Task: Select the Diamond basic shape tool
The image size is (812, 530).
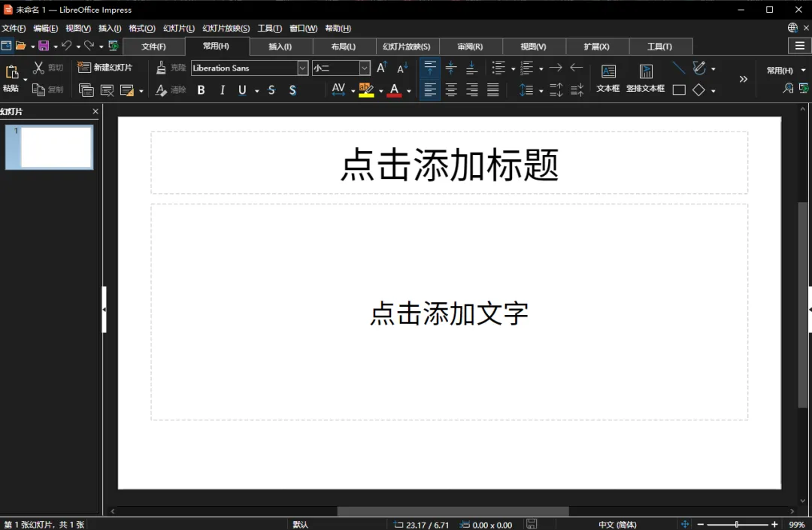Action: 698,90
